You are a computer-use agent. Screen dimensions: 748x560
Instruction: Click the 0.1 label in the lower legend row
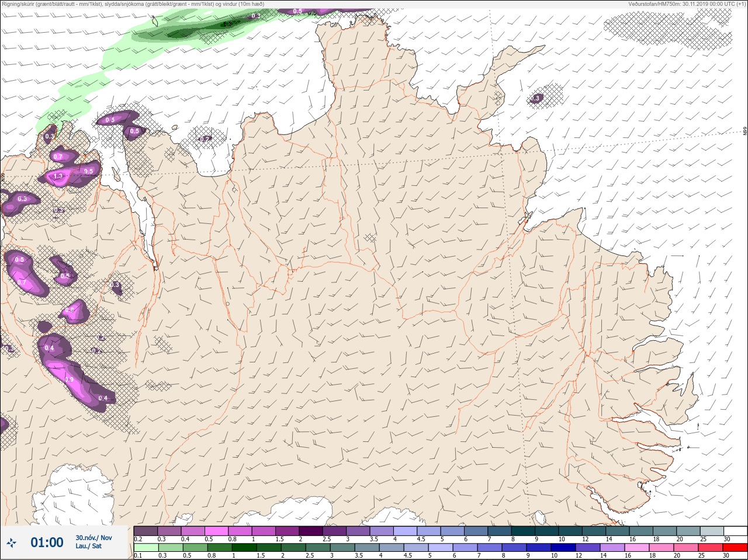138,555
